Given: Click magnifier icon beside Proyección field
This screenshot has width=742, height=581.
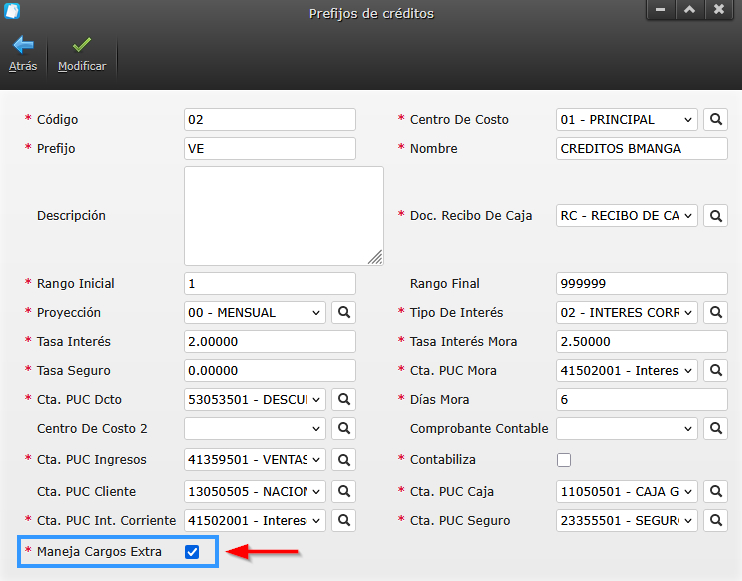Looking at the screenshot, I should click(343, 313).
